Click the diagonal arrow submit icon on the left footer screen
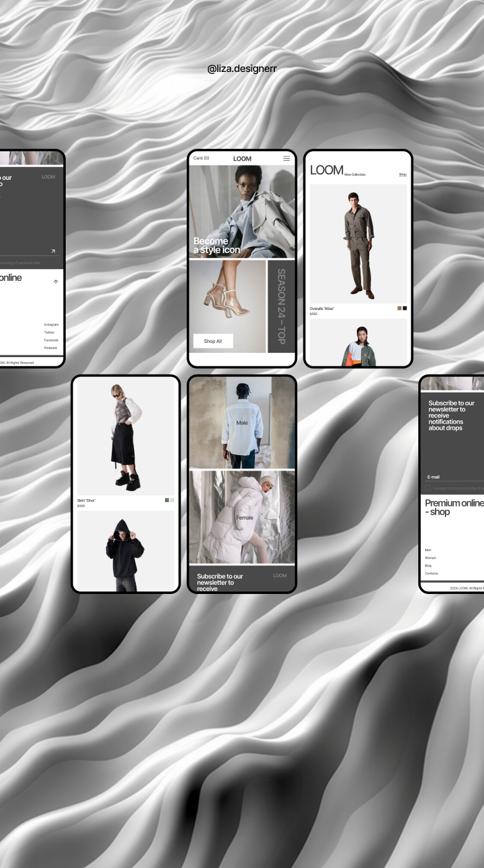Image resolution: width=484 pixels, height=868 pixels. (53, 251)
